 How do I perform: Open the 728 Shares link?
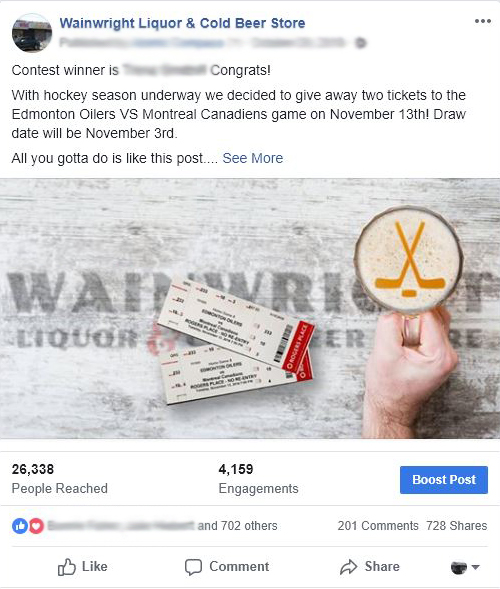click(x=456, y=526)
